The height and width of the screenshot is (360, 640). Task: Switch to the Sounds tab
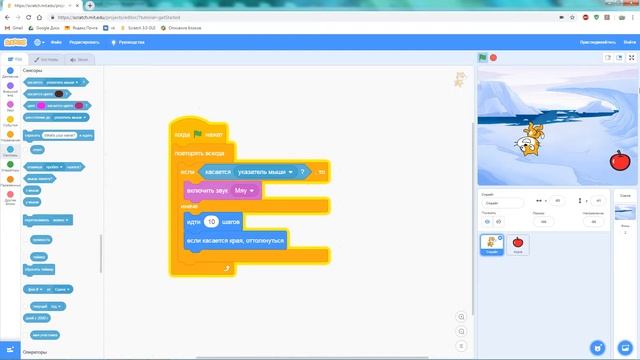point(79,60)
